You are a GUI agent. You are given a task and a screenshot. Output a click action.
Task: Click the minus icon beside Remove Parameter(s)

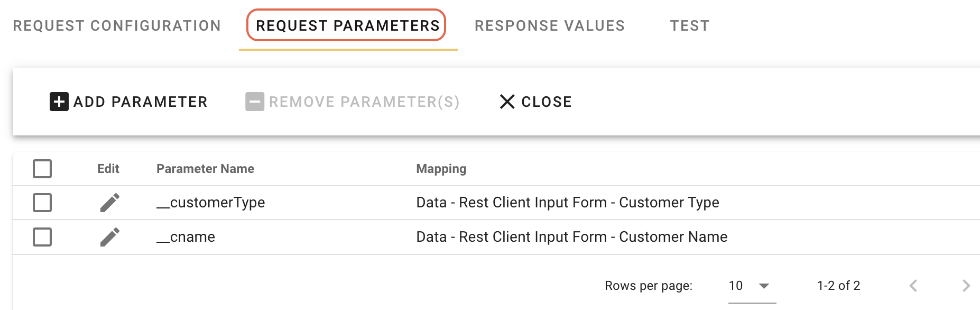(x=255, y=102)
